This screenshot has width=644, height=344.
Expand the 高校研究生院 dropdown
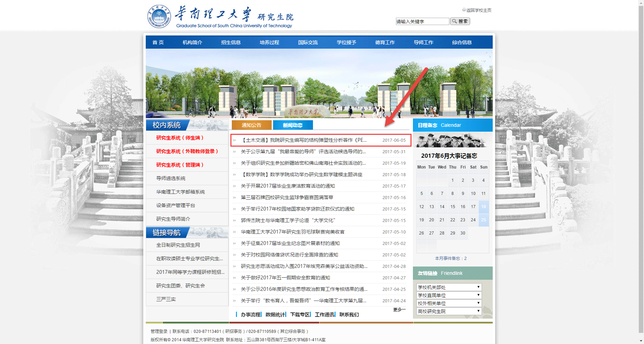click(x=449, y=311)
